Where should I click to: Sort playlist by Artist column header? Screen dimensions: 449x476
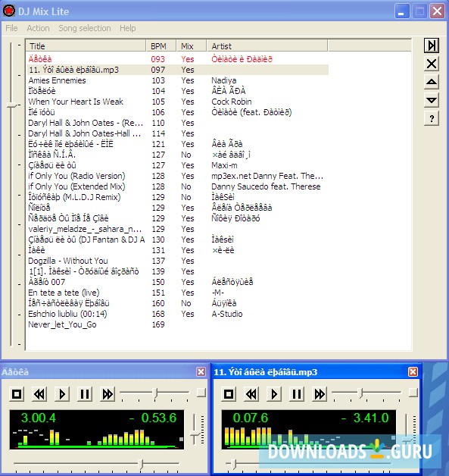coord(267,46)
